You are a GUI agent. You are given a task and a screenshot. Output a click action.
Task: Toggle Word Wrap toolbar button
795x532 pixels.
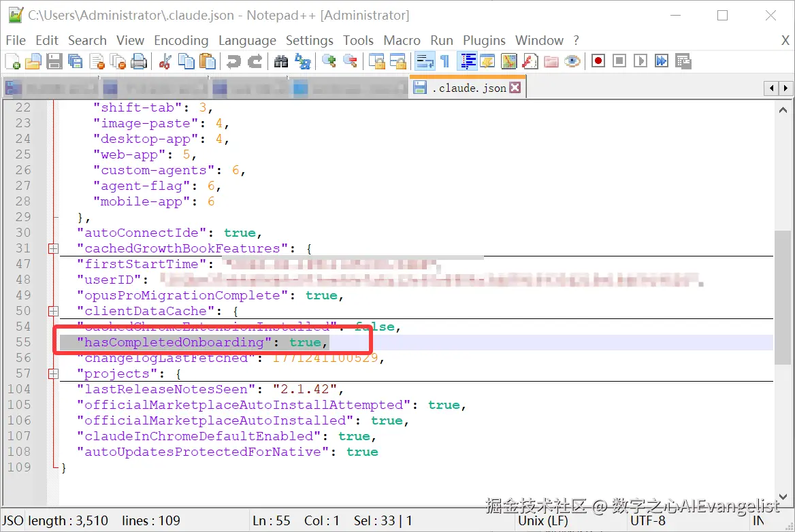pyautogui.click(x=424, y=61)
